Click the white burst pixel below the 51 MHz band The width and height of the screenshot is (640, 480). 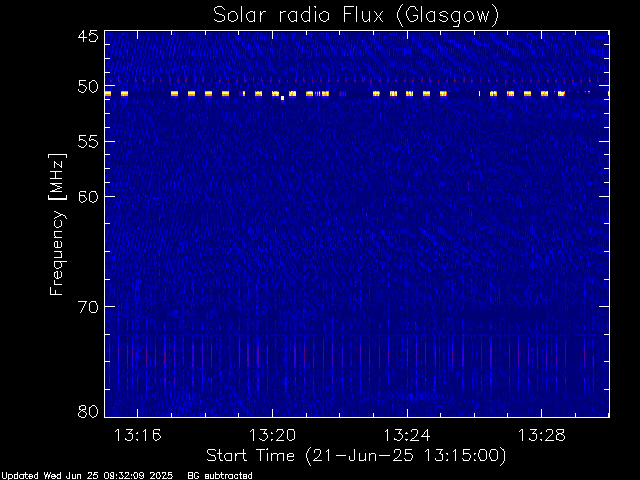pyautogui.click(x=282, y=98)
